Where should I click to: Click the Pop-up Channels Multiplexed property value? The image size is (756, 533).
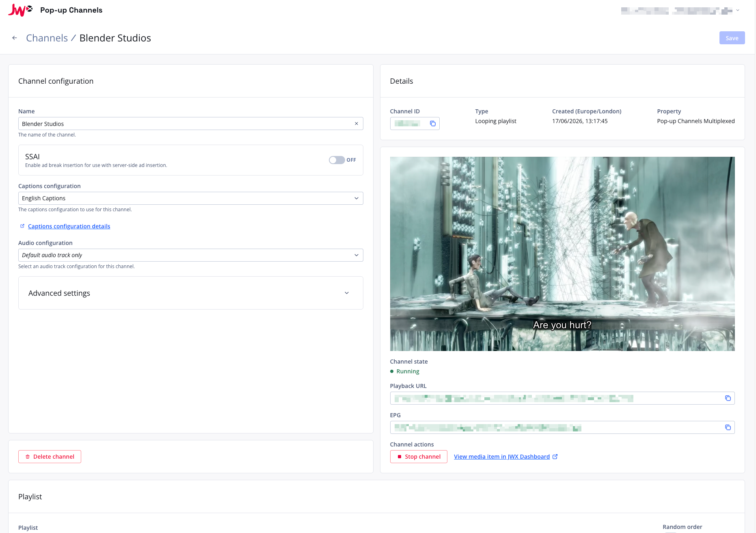click(696, 121)
